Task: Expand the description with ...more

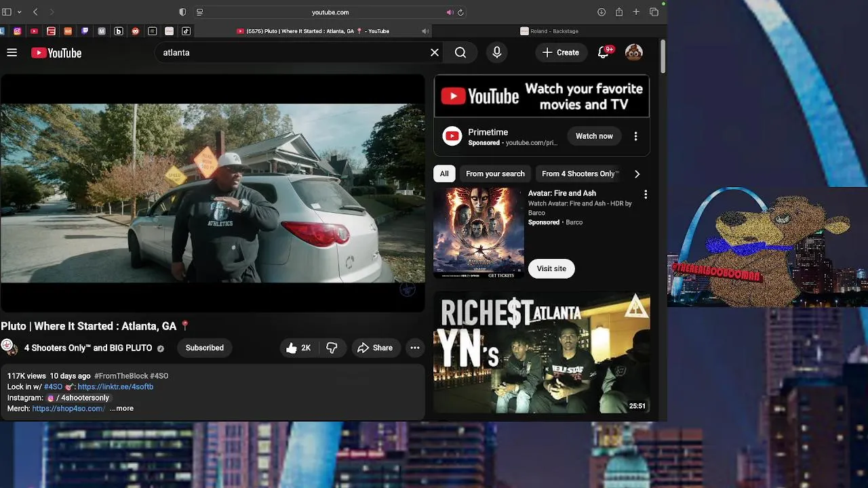Action: tap(121, 409)
